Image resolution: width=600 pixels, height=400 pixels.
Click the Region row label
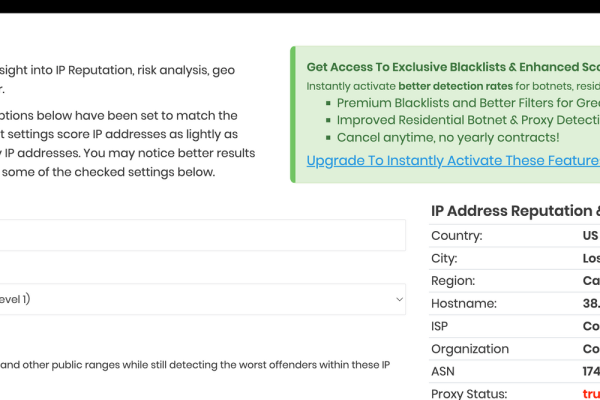tap(453, 281)
